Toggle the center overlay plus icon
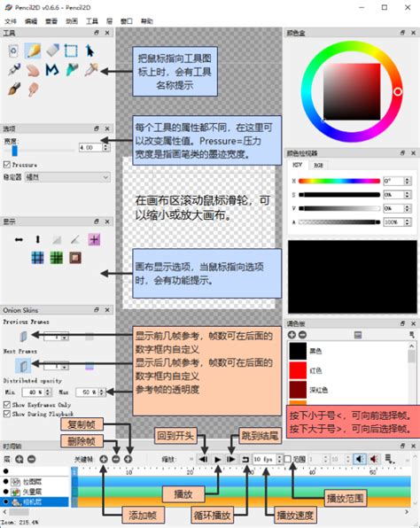 click(94, 240)
